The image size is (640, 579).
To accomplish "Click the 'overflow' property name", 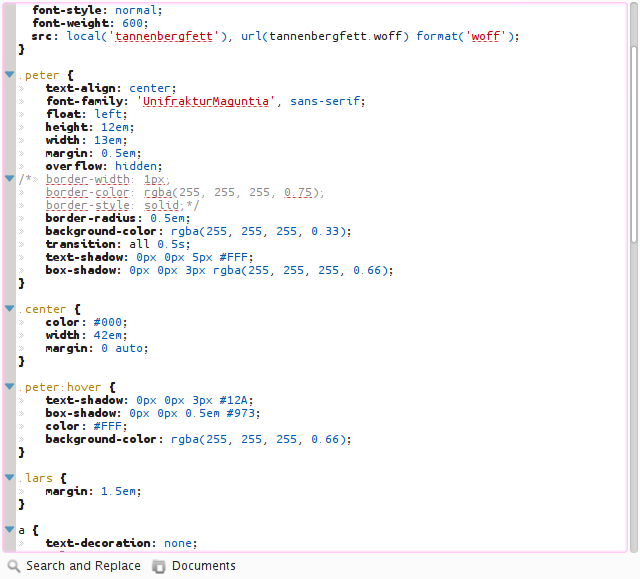I will click(x=73, y=166).
